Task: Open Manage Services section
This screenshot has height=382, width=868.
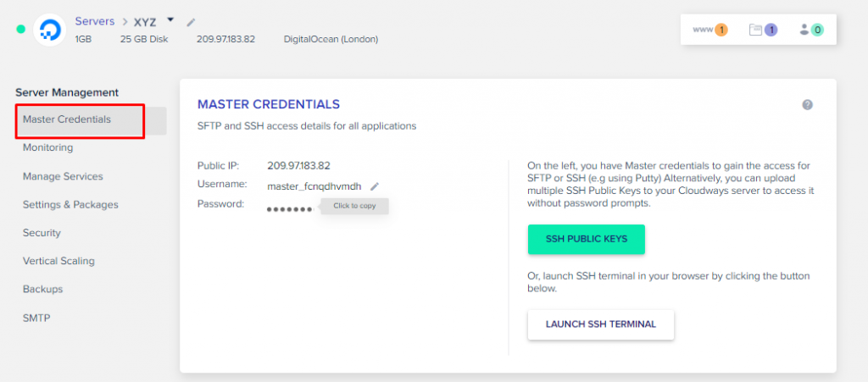Action: click(x=63, y=176)
